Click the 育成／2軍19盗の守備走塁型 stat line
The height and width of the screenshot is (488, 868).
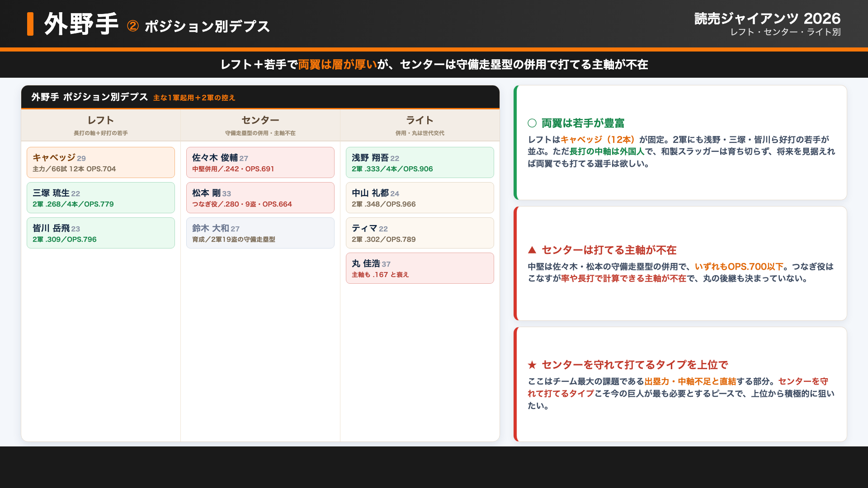point(234,239)
